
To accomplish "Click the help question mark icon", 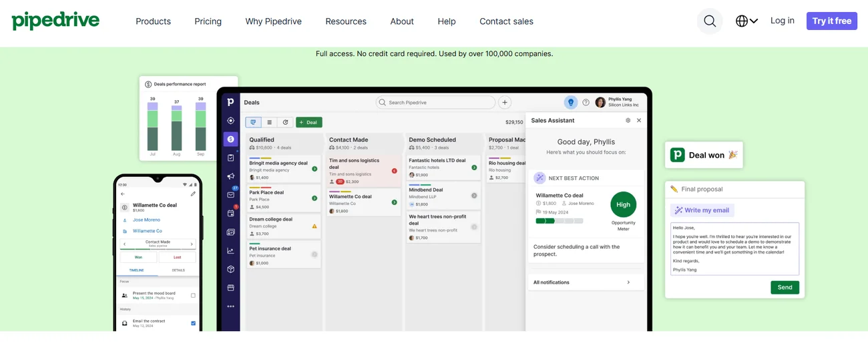I will (586, 102).
